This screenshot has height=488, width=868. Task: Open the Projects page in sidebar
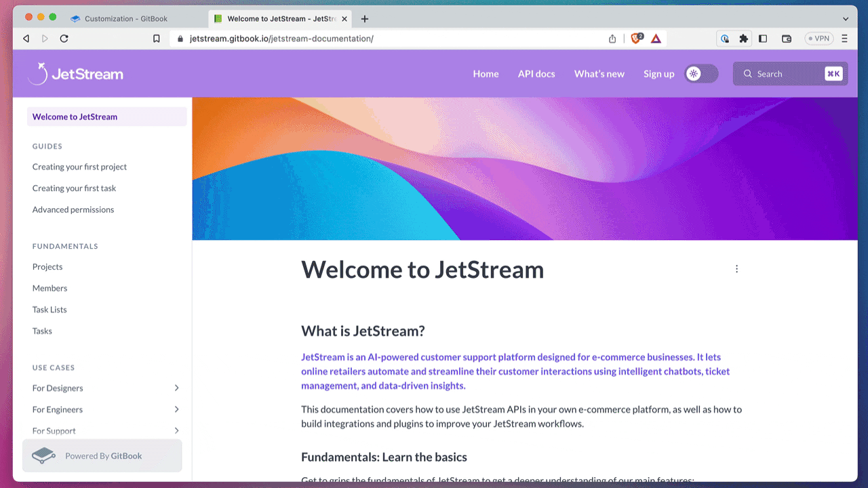pyautogui.click(x=47, y=266)
